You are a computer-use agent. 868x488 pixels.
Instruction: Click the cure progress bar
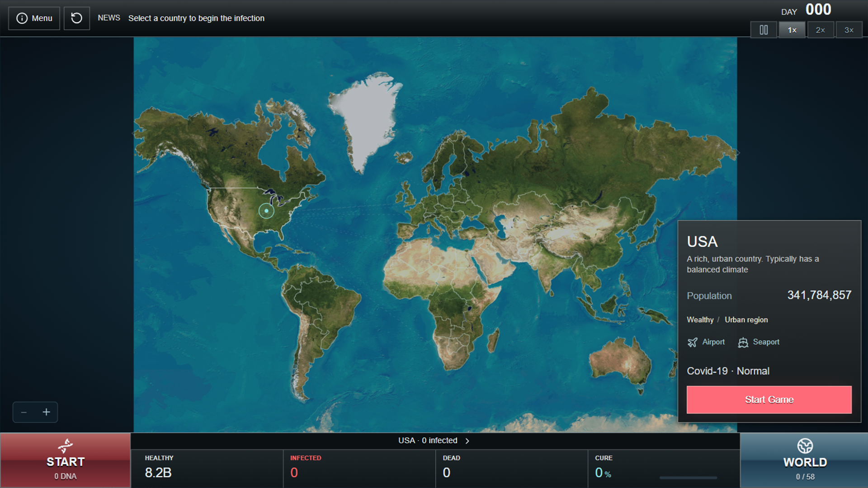(x=688, y=477)
